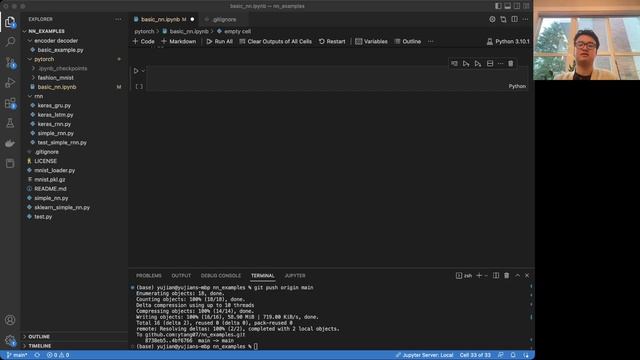Click the main branch in status bar
This screenshot has height=360, width=640.
[x=17, y=355]
